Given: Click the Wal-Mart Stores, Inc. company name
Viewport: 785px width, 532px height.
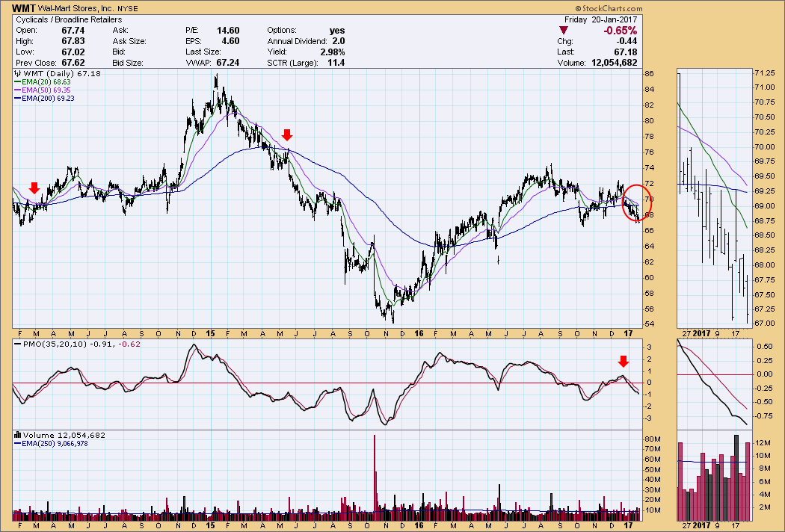Looking at the screenshot, I should (x=76, y=8).
